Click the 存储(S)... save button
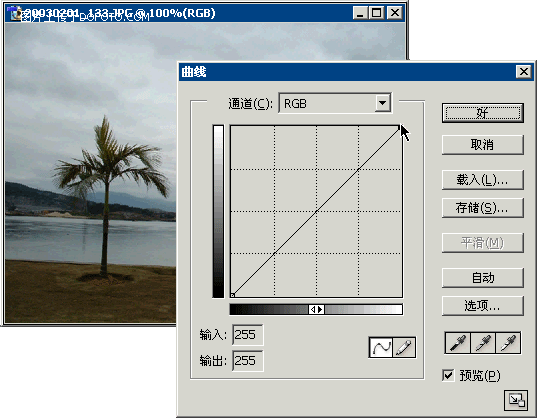 483,208
